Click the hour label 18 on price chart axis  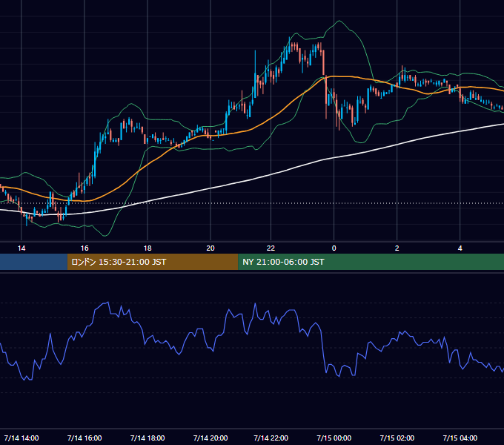click(147, 248)
